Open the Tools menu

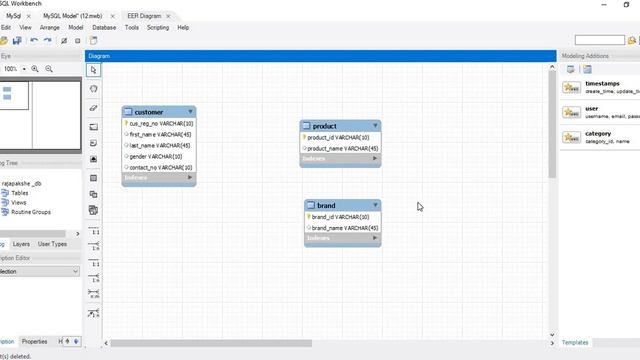point(131,27)
